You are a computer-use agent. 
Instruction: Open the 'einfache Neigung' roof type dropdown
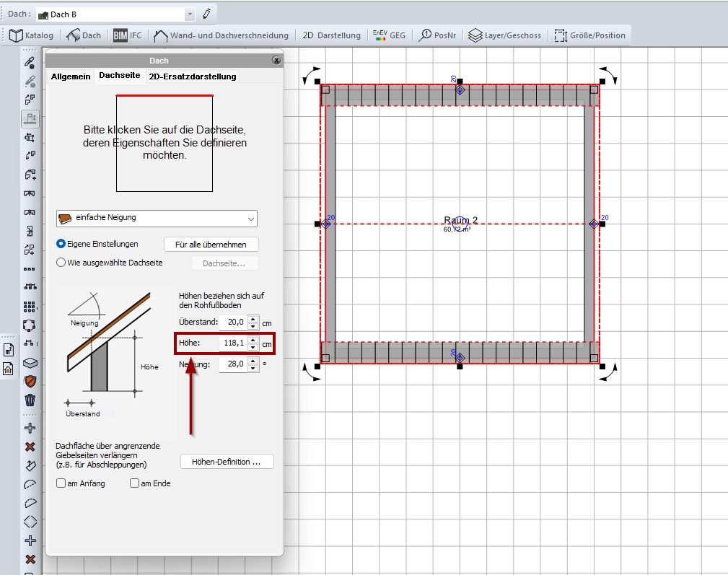click(x=250, y=218)
